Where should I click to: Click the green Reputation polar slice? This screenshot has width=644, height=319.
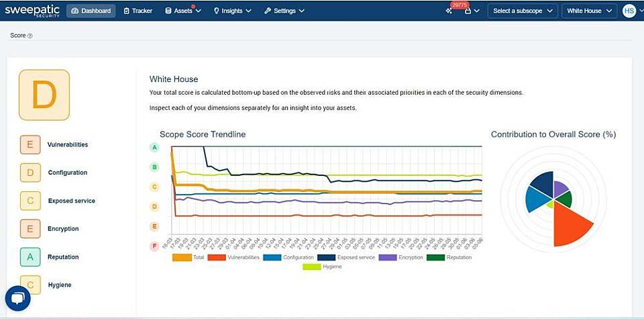(564, 199)
